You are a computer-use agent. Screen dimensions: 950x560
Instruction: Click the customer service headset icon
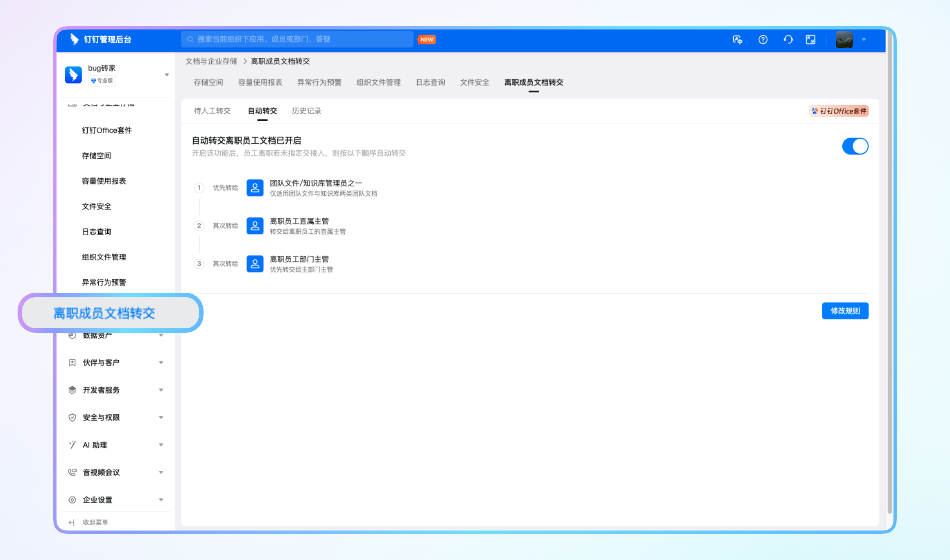(788, 40)
